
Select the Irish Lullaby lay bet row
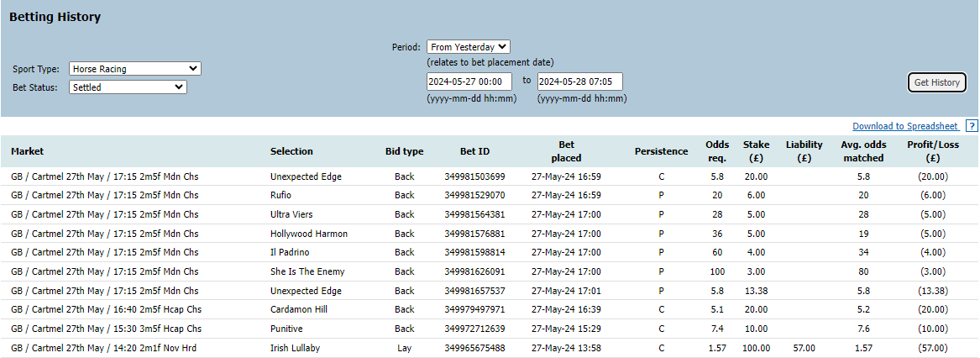490,348
